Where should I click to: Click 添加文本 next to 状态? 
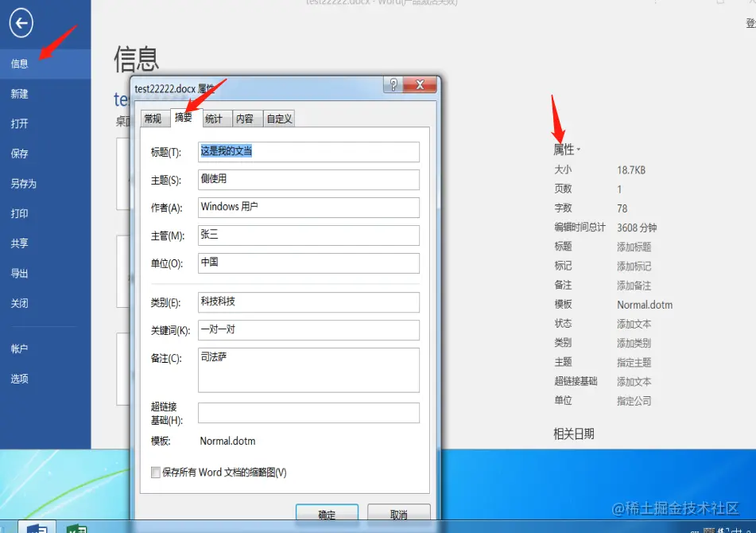pyautogui.click(x=634, y=324)
